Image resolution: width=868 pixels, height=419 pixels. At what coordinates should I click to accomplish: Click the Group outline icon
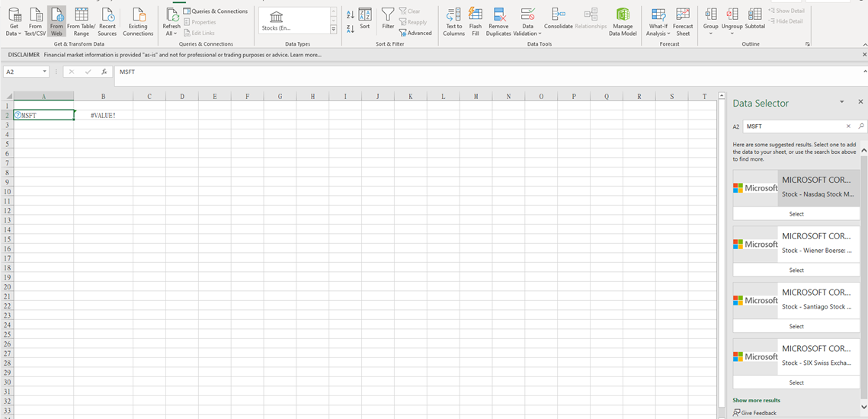[x=711, y=14]
